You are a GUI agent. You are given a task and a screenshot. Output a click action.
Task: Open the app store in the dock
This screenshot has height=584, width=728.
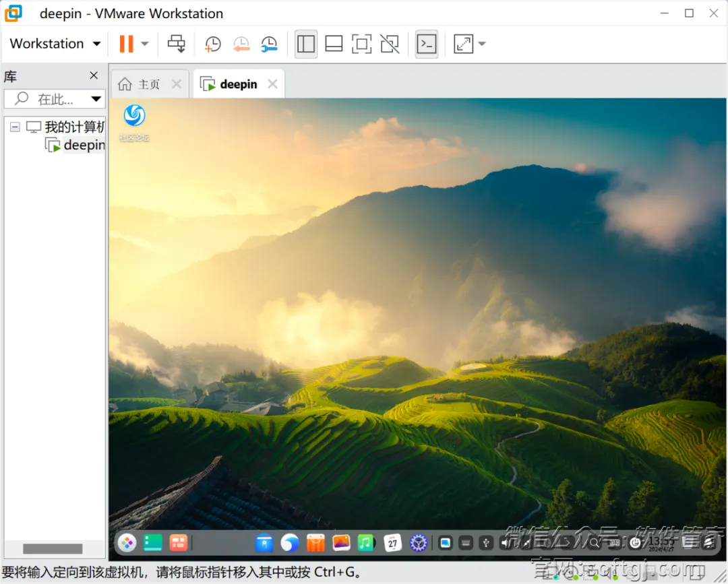pos(315,543)
